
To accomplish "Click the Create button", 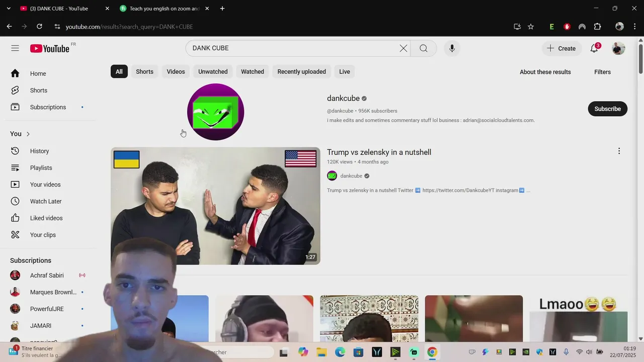I will coord(561,48).
